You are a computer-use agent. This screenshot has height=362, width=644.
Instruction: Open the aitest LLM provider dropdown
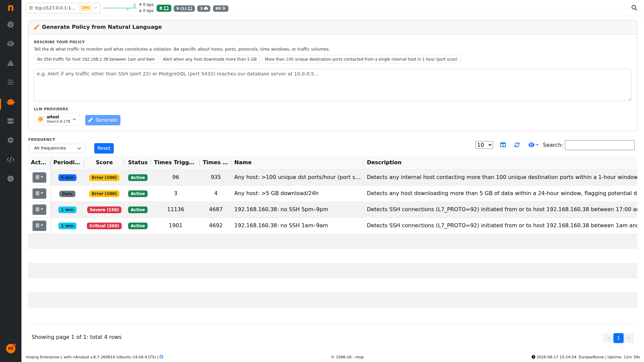(x=57, y=119)
